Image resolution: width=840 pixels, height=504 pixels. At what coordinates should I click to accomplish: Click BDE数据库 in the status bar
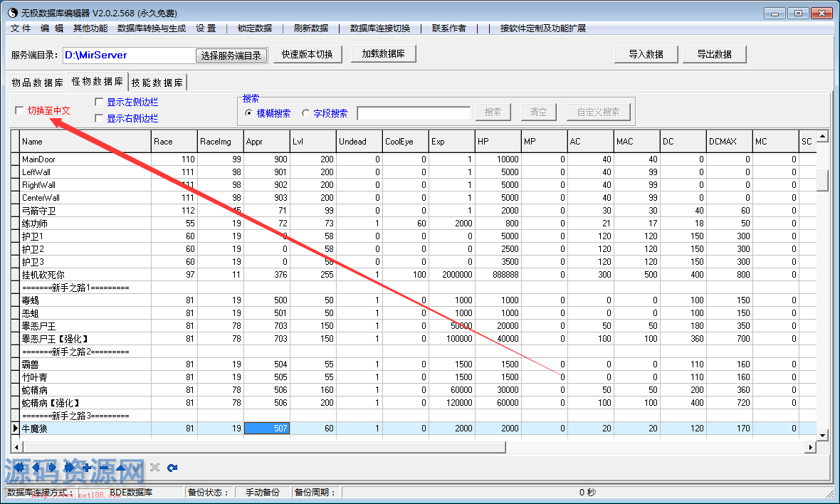(131, 492)
